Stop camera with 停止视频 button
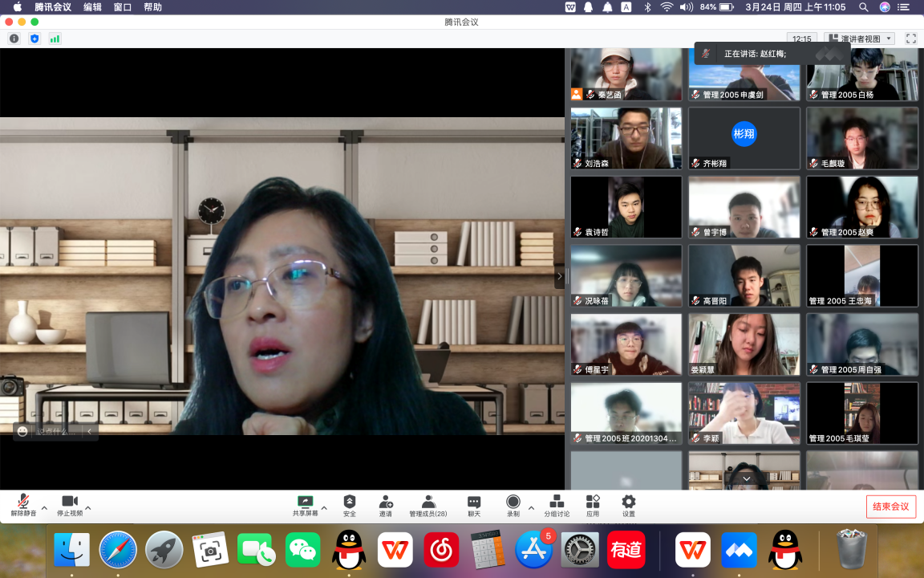This screenshot has height=578, width=924. [70, 505]
